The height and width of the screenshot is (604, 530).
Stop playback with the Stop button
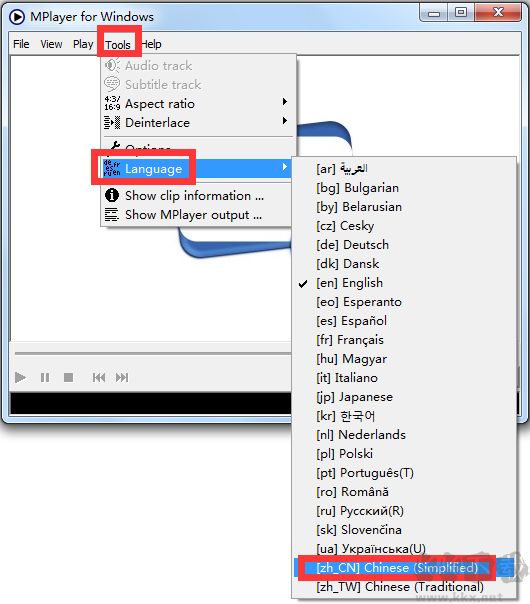69,377
